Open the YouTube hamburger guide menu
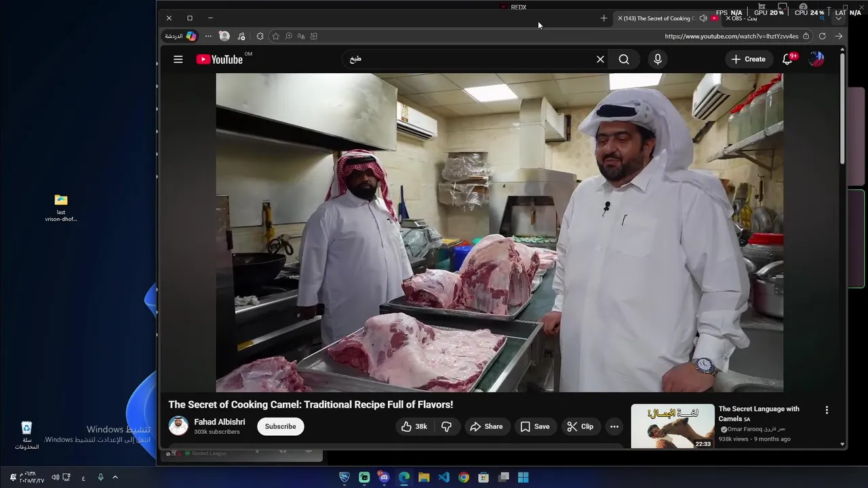Screen dimensions: 868x488 coord(178,60)
